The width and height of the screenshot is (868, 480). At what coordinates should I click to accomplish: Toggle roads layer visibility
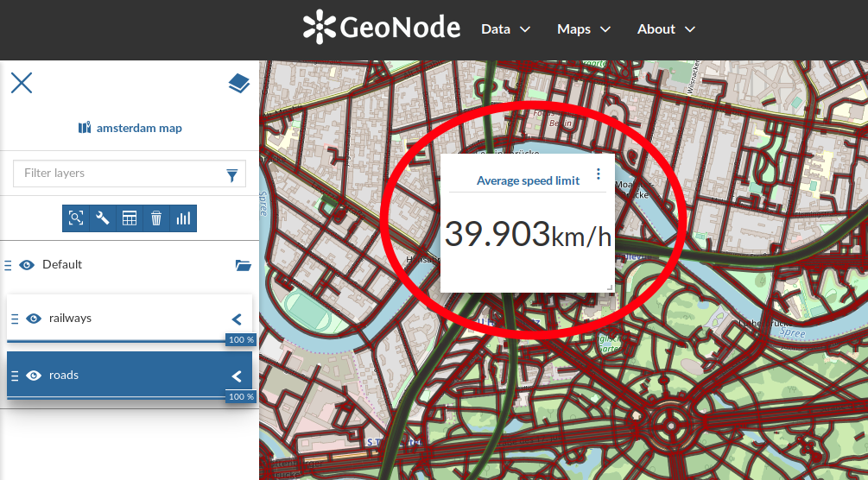[34, 376]
